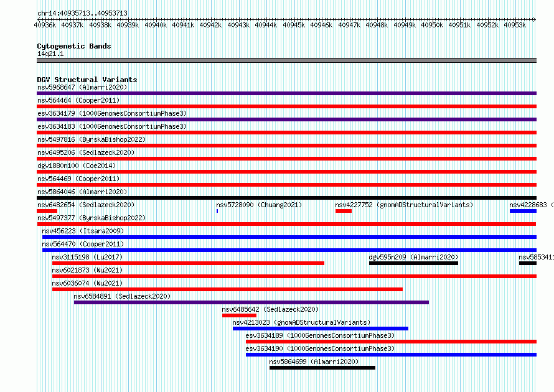This screenshot has width=554, height=392.
Task: Click the 14q21.1 band label
Action: tap(50, 54)
